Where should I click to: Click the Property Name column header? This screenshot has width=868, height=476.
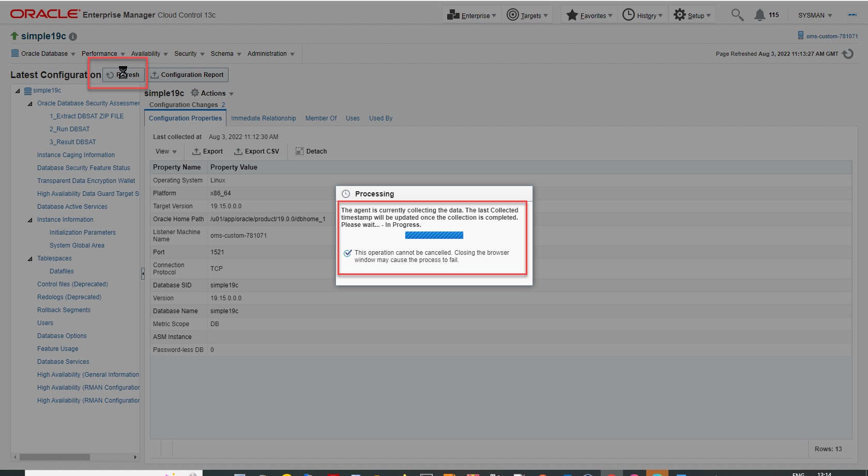click(179, 167)
